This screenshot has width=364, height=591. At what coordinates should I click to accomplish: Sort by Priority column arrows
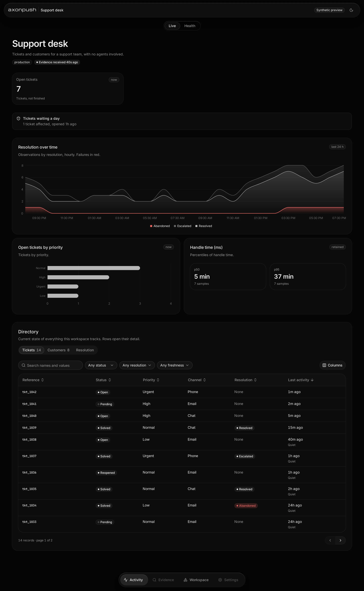point(158,380)
